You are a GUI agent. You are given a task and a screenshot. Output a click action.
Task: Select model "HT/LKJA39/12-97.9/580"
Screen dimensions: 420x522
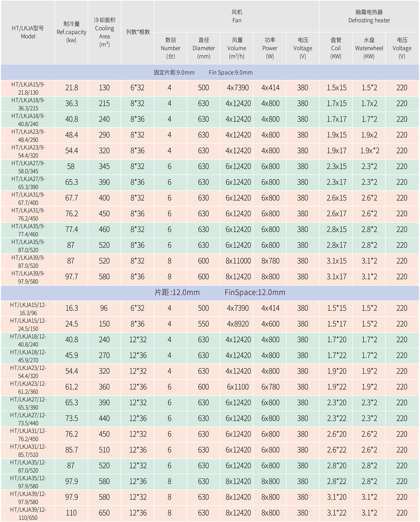[28, 498]
